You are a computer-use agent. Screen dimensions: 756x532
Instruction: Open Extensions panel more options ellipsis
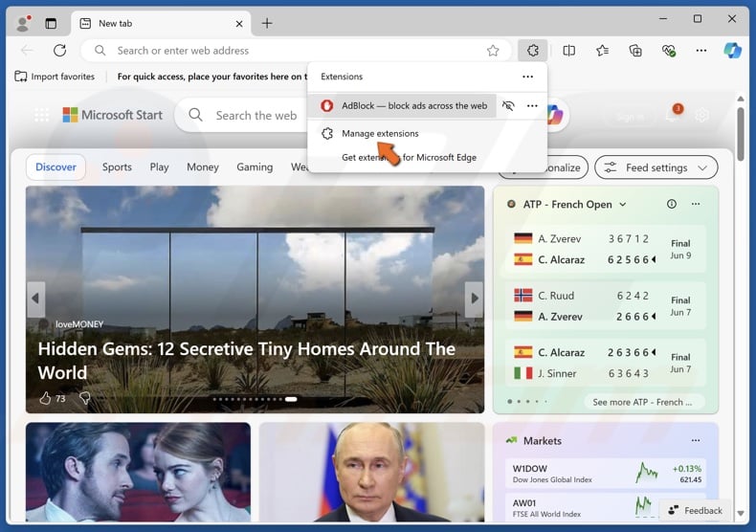(x=528, y=77)
